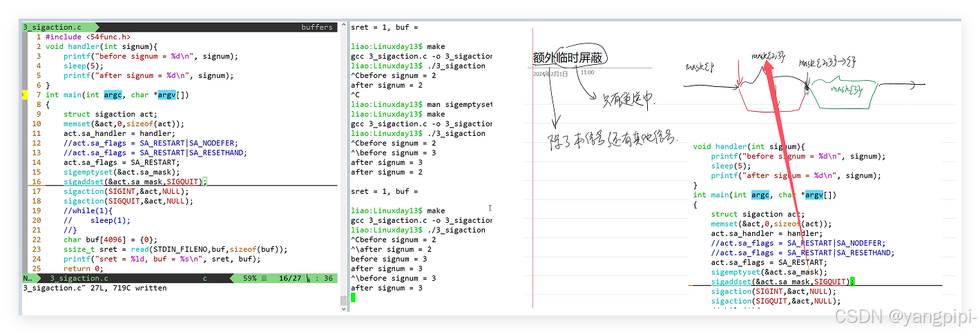Click the lone '^C' line in the terminal

point(356,95)
